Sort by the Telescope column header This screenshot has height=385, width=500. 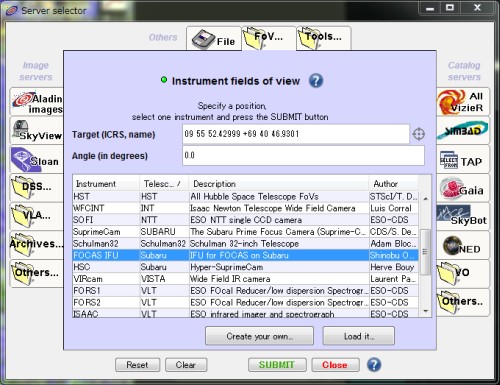(164, 184)
